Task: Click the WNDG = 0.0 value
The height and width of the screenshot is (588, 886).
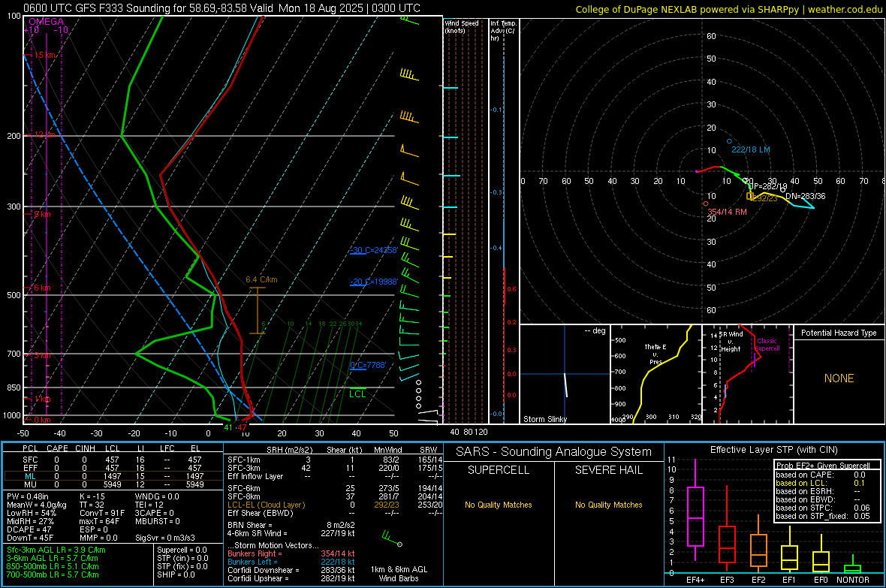Action: coord(157,496)
